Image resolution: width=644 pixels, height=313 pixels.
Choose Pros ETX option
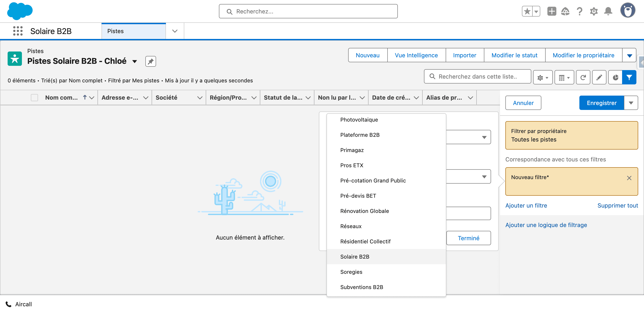[x=386, y=165]
